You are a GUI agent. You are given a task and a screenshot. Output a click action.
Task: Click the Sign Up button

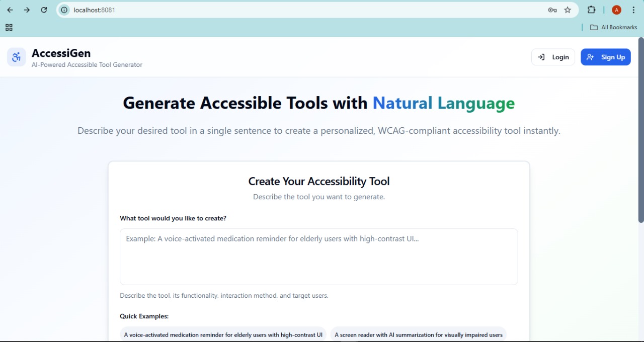coord(606,57)
